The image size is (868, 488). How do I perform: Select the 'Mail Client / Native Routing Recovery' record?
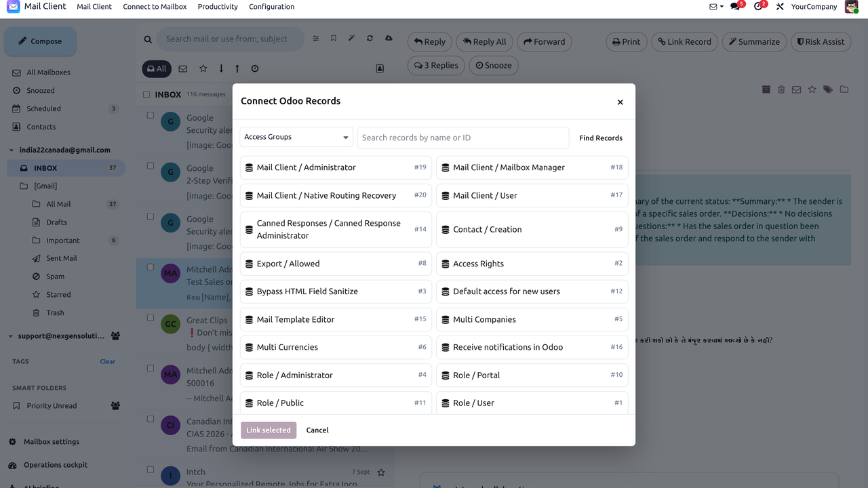point(336,195)
